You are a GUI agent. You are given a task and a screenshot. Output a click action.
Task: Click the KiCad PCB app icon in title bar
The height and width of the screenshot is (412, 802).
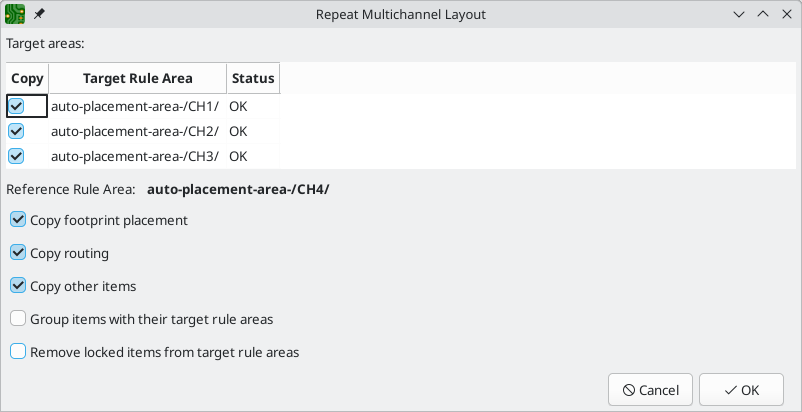pyautogui.click(x=15, y=14)
